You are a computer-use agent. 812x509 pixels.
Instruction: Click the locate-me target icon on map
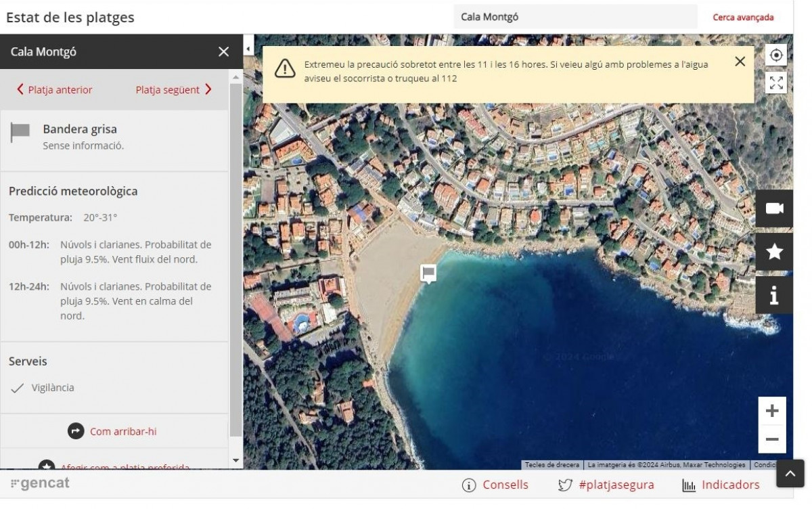776,56
